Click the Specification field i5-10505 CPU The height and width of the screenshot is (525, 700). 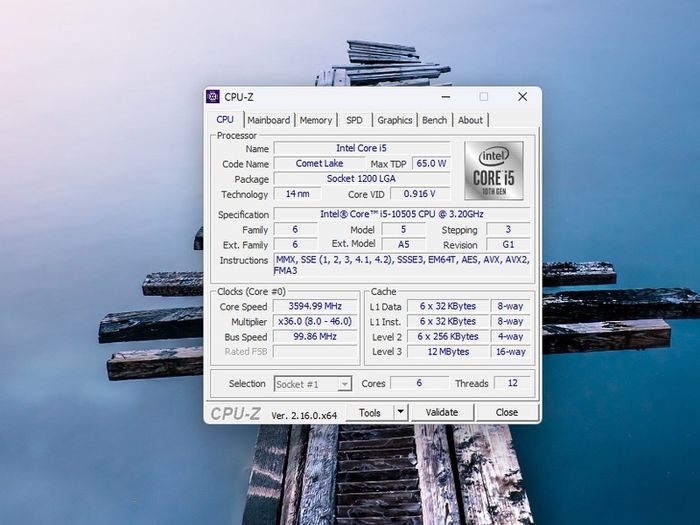(x=402, y=214)
